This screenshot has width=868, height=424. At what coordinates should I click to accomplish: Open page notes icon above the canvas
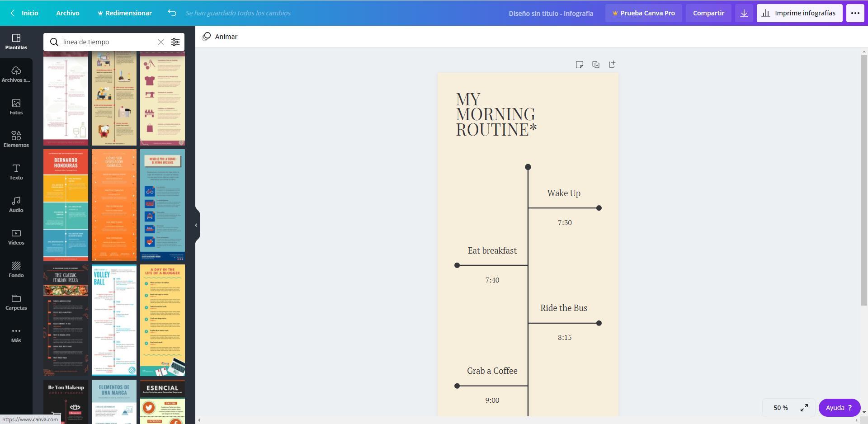point(579,65)
